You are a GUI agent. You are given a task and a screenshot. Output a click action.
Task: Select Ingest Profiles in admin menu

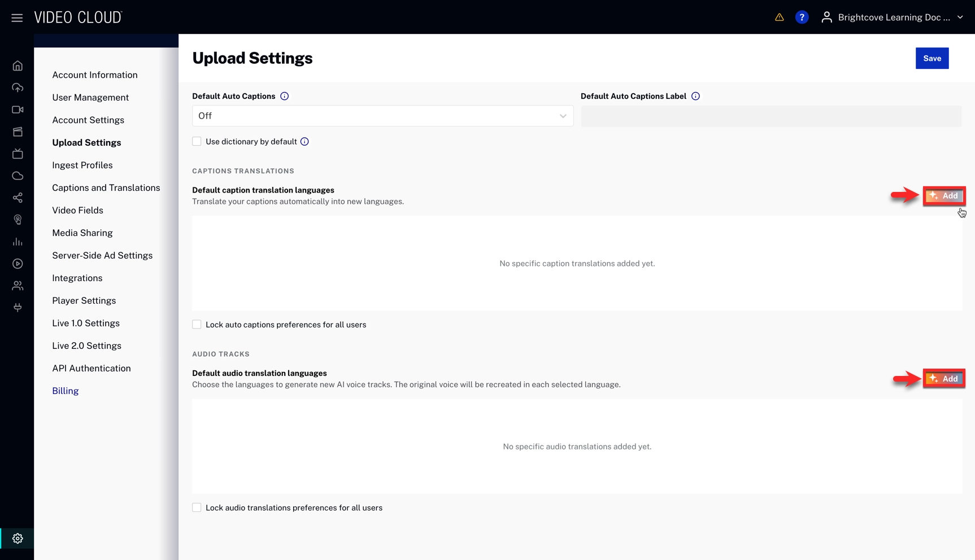(x=82, y=165)
